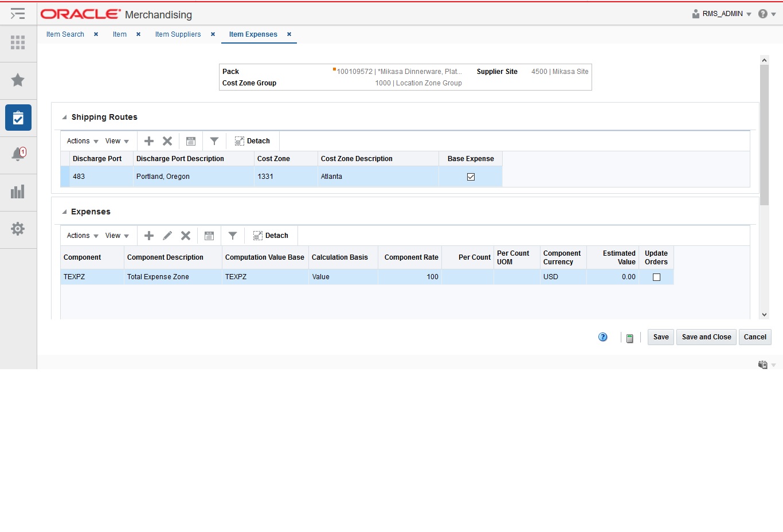Click Portland, Oregon description cell

(194, 177)
